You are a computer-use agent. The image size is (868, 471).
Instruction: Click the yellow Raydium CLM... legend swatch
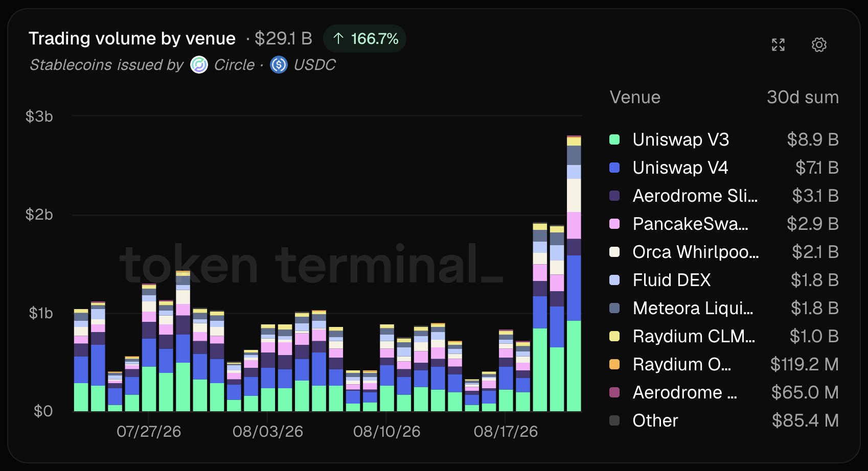614,336
